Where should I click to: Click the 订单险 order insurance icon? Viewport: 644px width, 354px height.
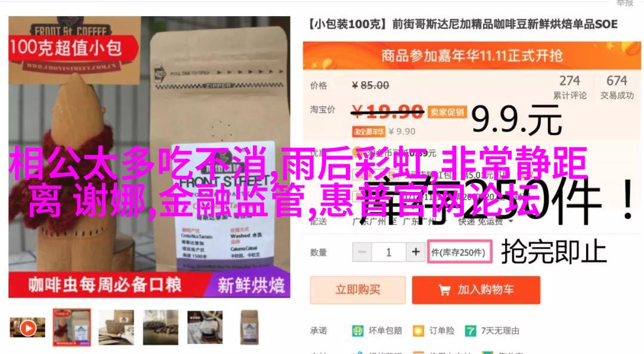419,331
